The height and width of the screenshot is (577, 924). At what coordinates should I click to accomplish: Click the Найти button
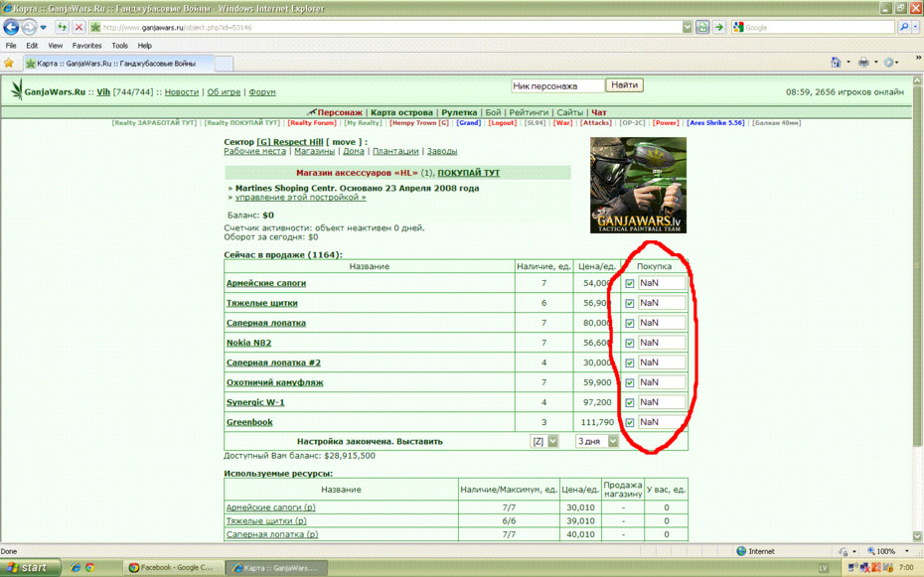tap(624, 85)
